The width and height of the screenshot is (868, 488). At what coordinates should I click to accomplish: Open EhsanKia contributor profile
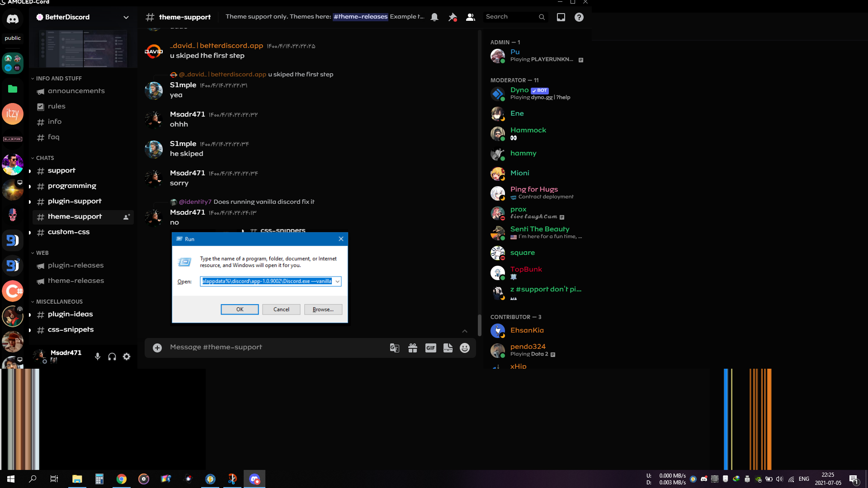pos(537,331)
